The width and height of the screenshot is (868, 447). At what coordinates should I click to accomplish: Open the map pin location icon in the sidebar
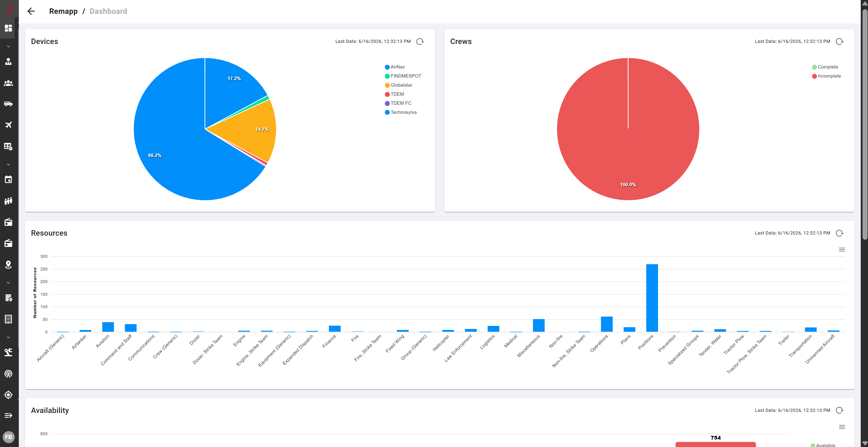(x=8, y=265)
